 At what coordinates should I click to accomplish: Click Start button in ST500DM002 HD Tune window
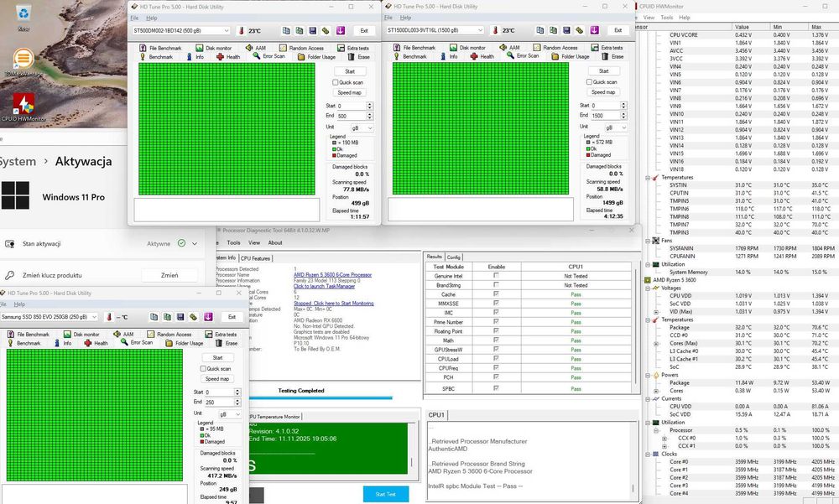click(x=350, y=71)
